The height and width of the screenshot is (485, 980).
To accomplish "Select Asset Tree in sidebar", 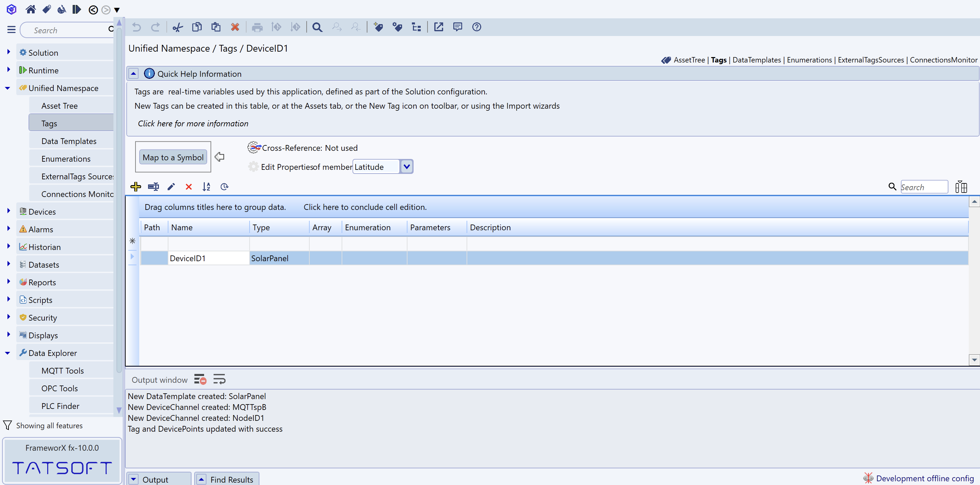I will coord(72,106).
